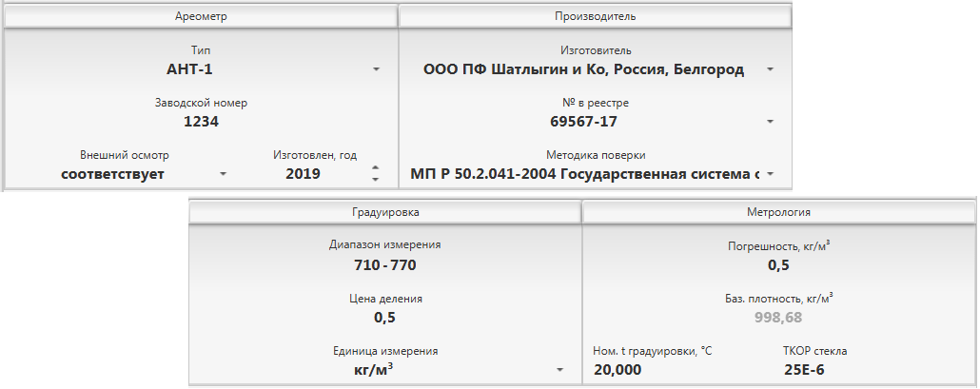Increase the Изготовлен год value
The width and height of the screenshot is (980, 389).
pos(375,168)
